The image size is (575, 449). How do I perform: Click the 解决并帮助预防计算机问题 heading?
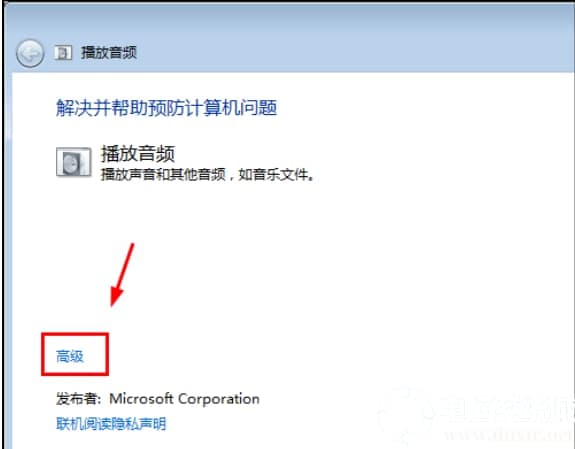click(166, 107)
